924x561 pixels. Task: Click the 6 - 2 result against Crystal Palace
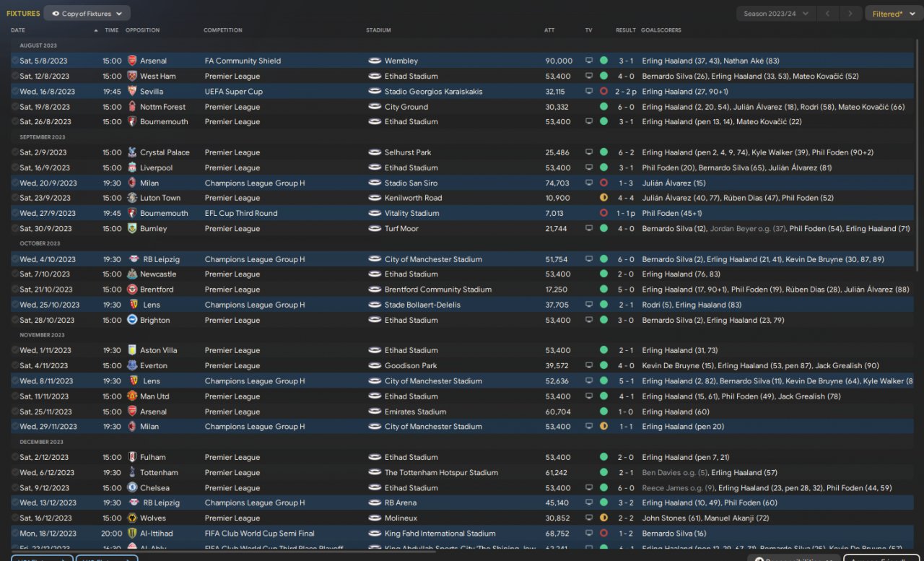pos(625,152)
